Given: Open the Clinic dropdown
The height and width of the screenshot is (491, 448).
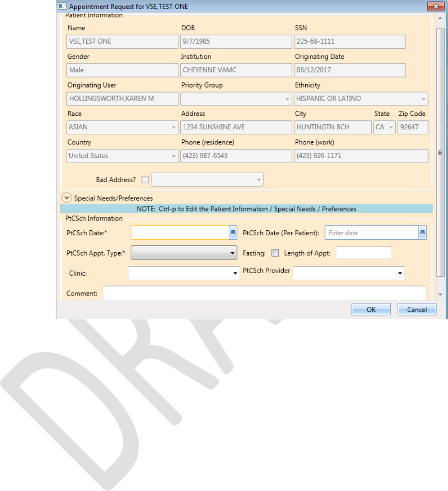Looking at the screenshot, I should 184,273.
